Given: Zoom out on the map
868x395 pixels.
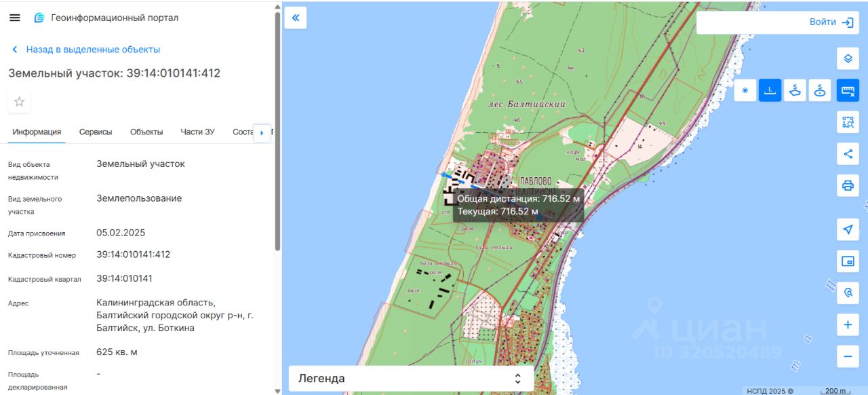Looking at the screenshot, I should click(x=847, y=356).
